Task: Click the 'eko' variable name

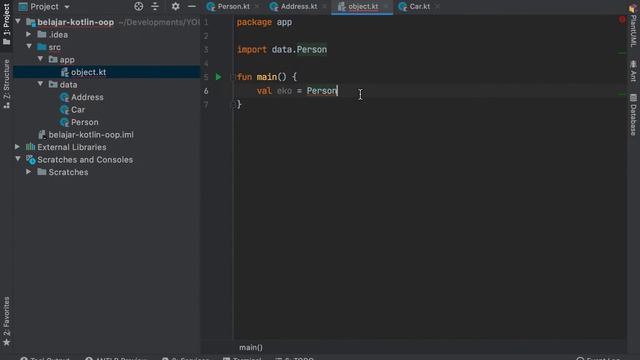Action: coord(284,91)
